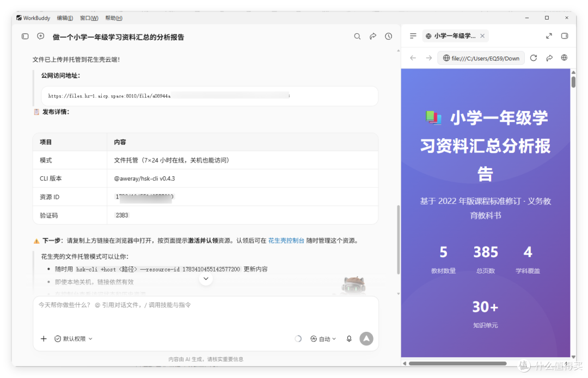588x378 pixels.
Task: Go back in the preview browser
Action: coord(413,58)
